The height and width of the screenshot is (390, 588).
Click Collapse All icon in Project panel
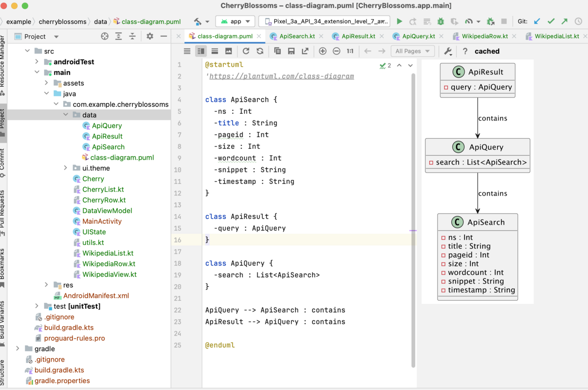(x=132, y=36)
